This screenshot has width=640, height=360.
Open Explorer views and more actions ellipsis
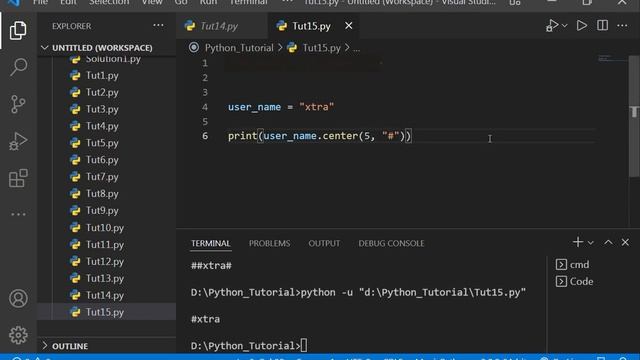click(158, 26)
